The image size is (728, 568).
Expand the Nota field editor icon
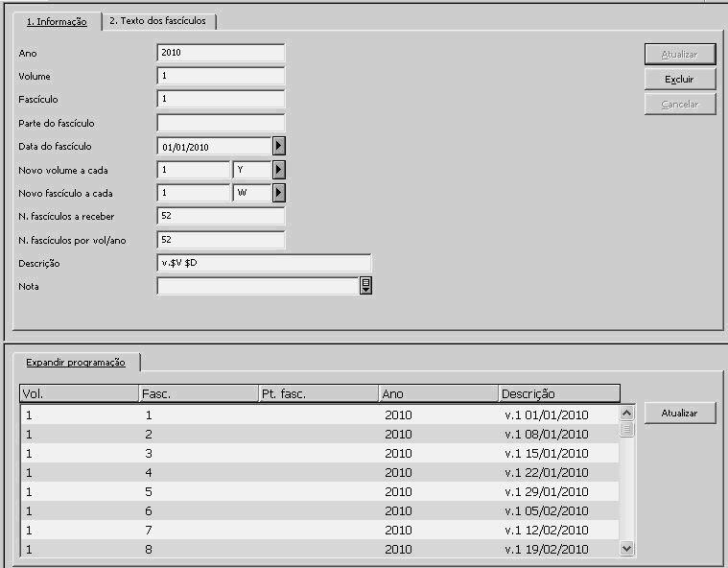pos(365,286)
